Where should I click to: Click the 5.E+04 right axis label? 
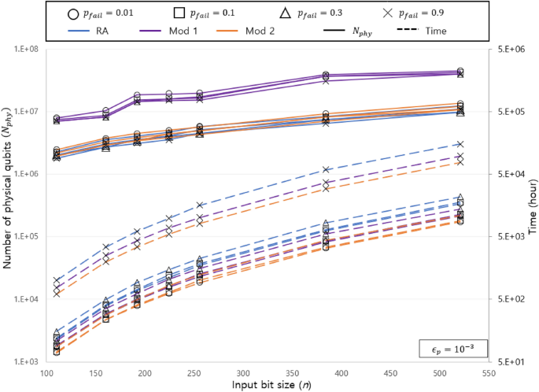click(511, 174)
